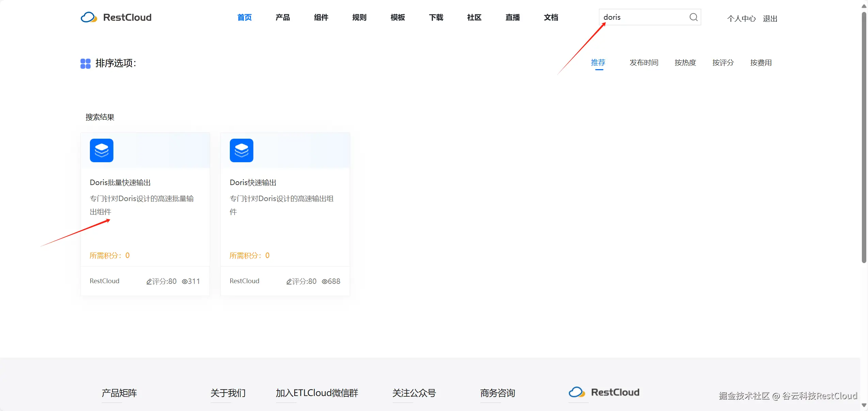
Task: Click the views eye icon showing 688
Action: click(325, 281)
